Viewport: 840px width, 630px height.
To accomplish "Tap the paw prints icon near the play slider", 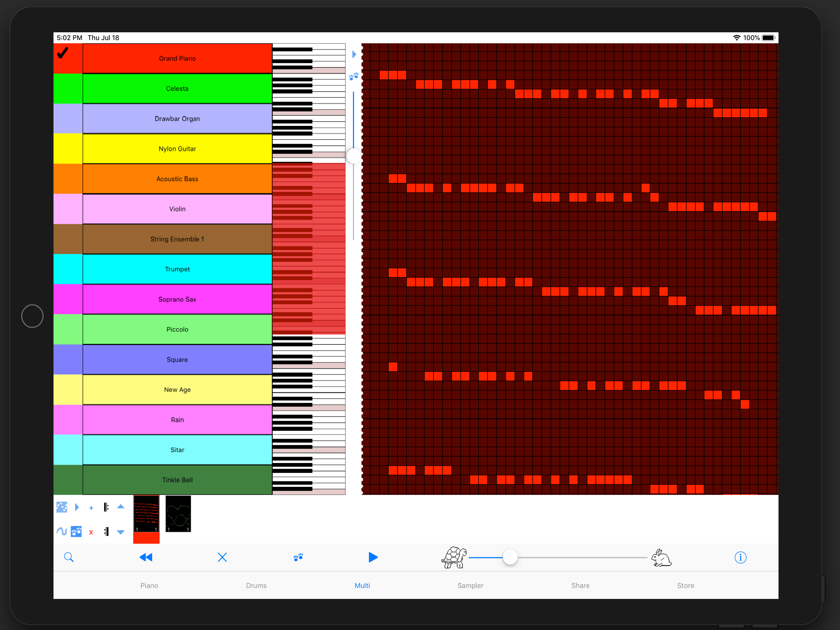I will pos(354,76).
